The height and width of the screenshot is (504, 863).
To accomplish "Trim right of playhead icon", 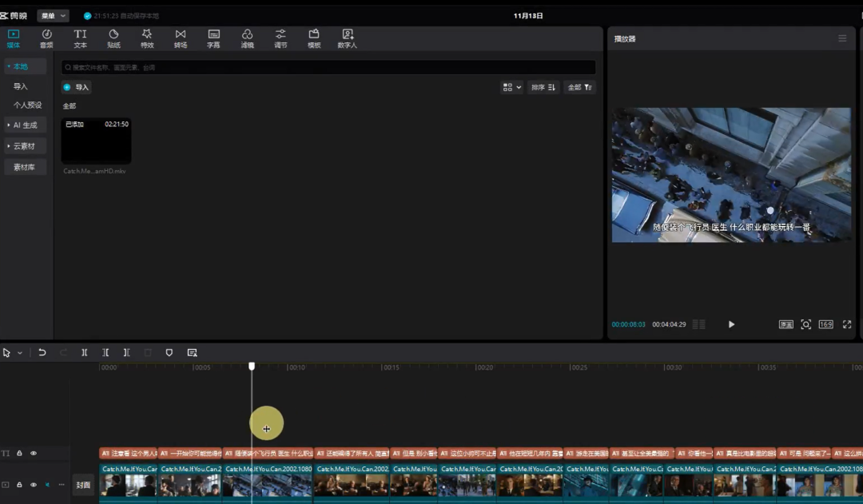I will (x=126, y=353).
